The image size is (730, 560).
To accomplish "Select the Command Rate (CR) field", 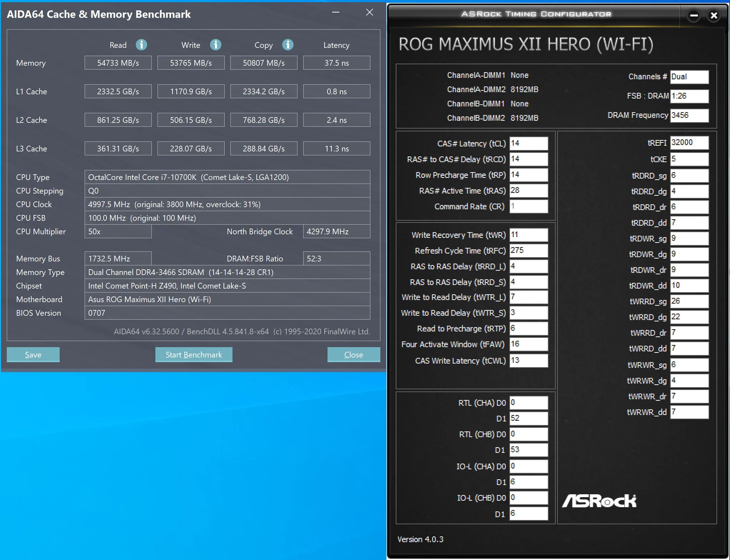I will (528, 206).
